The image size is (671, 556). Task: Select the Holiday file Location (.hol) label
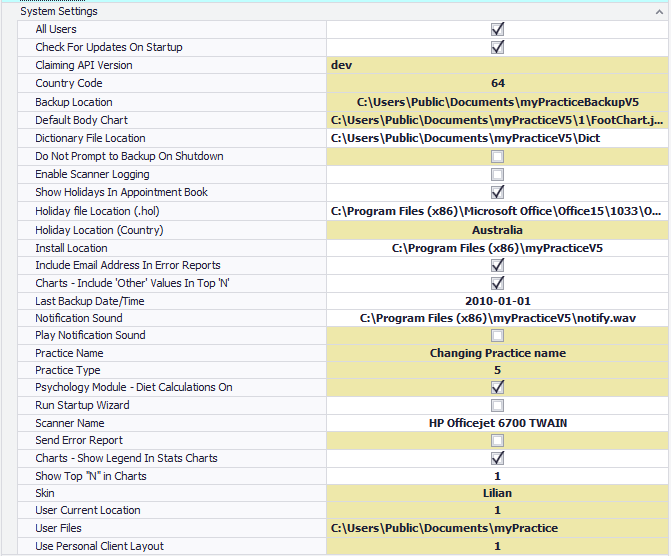(x=97, y=211)
